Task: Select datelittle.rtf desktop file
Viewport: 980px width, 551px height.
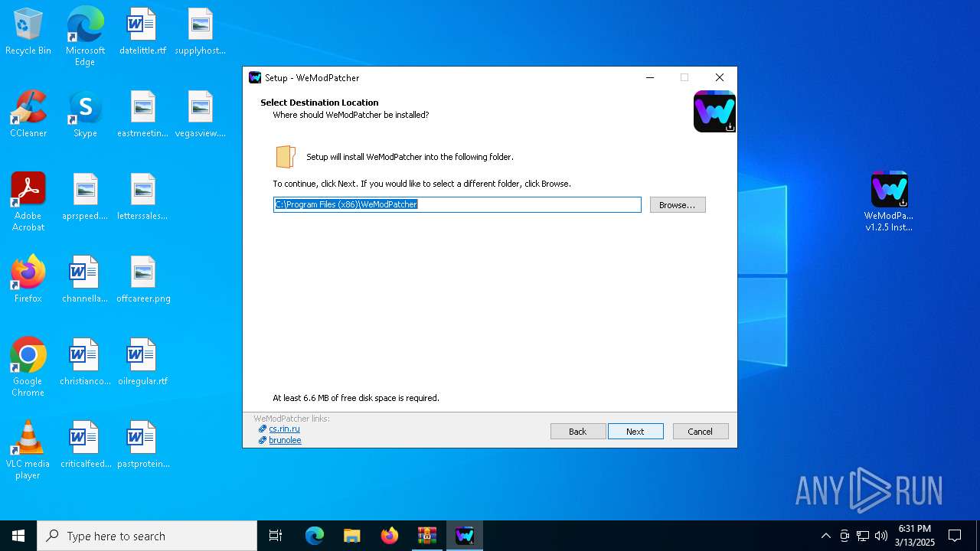Action: (x=142, y=32)
